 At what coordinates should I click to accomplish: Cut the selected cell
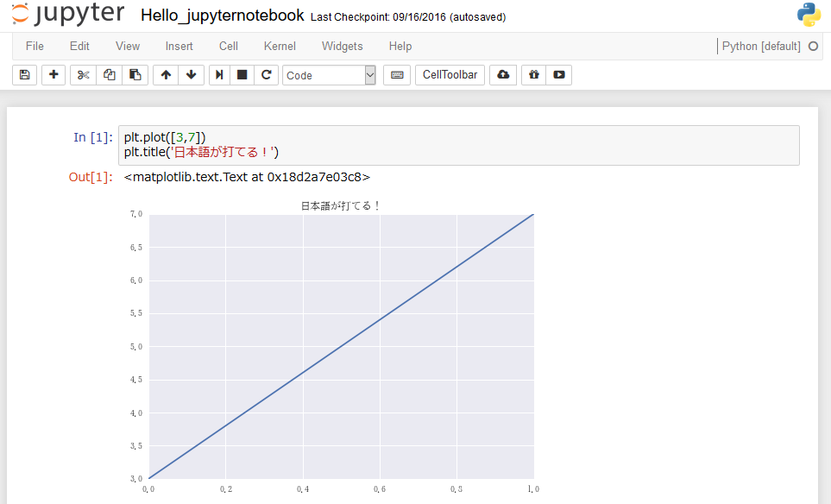click(x=82, y=75)
